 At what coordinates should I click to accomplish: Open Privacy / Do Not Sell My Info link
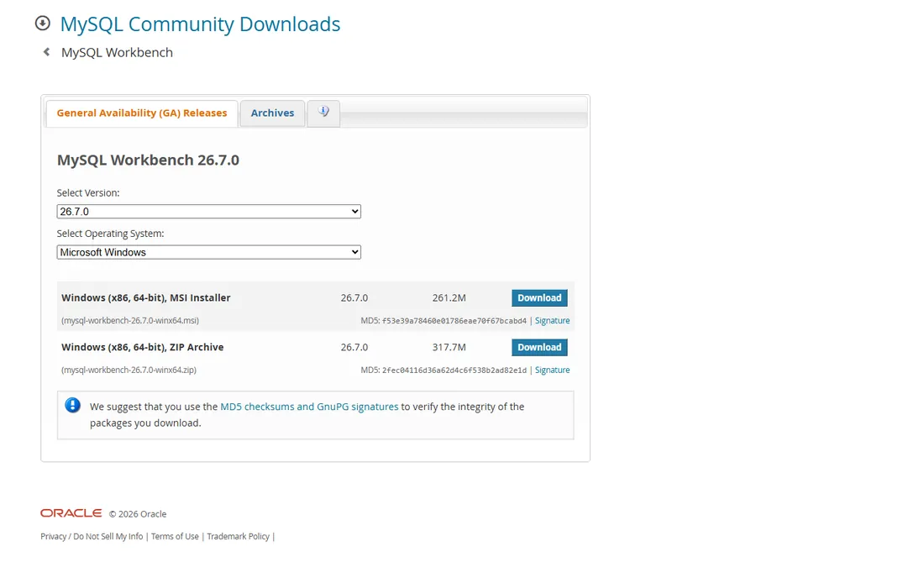92,536
